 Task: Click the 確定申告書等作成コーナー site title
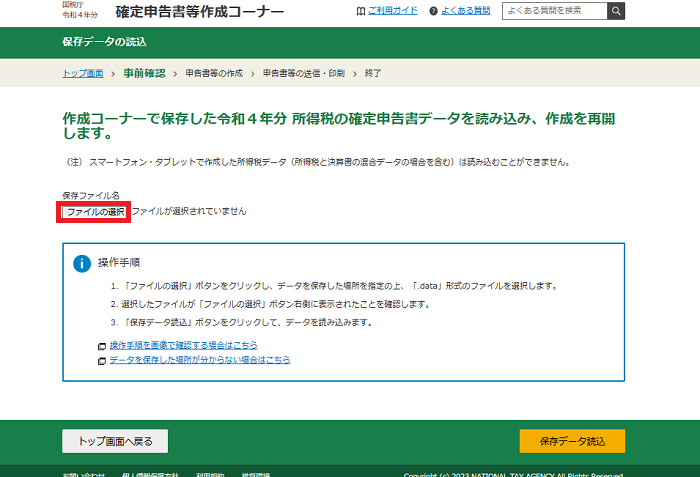coord(199,12)
